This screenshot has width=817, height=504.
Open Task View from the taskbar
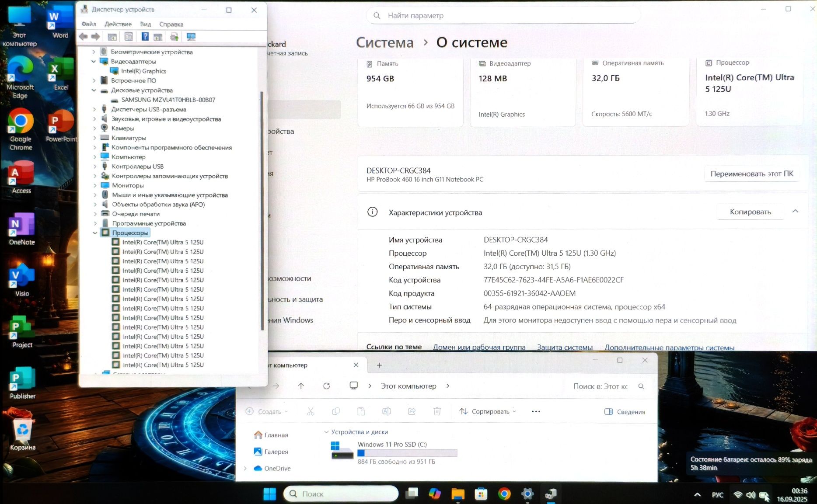[x=412, y=494]
